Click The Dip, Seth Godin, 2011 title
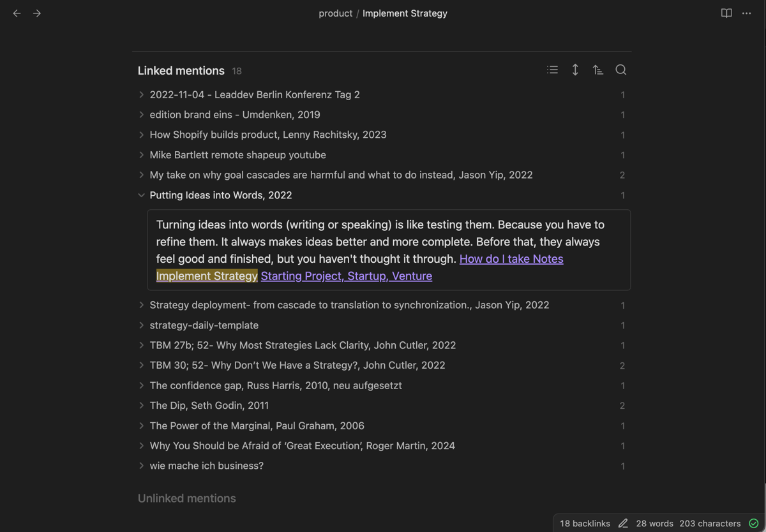 209,406
